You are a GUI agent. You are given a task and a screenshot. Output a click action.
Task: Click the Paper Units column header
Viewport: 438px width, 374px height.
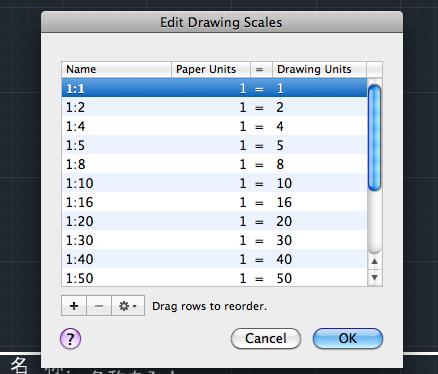(211, 69)
